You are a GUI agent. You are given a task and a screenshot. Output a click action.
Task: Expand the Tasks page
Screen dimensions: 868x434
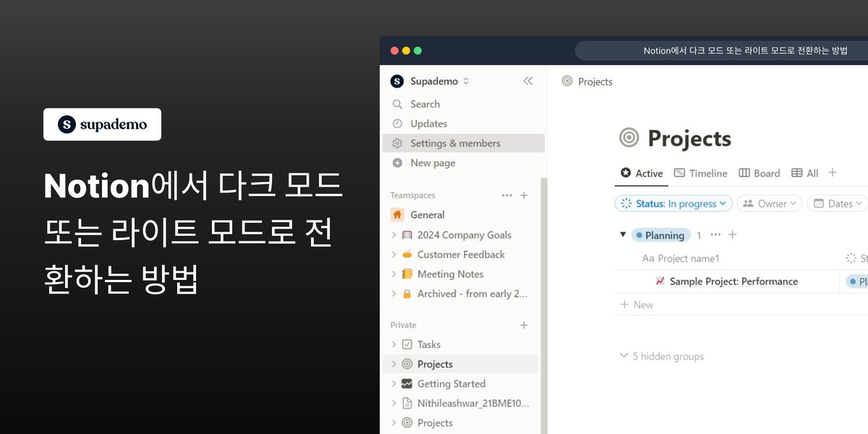click(x=394, y=345)
